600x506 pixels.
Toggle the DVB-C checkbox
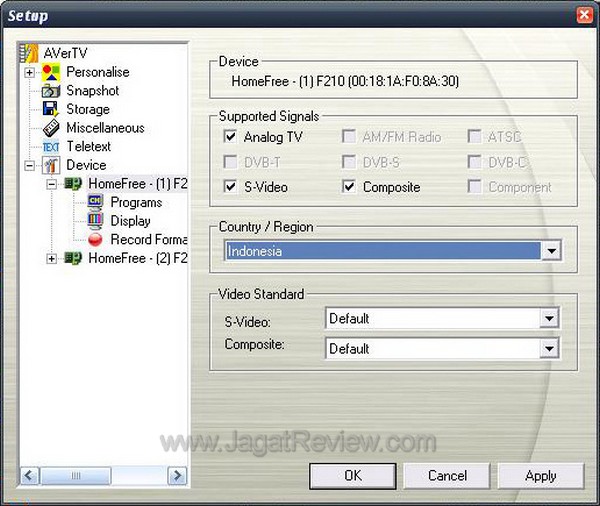(x=474, y=162)
